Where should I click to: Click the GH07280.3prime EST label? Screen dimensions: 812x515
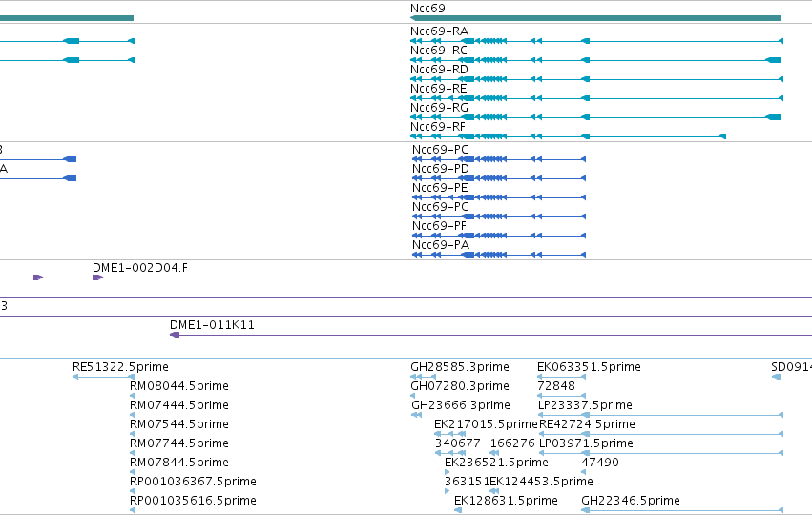(x=459, y=386)
